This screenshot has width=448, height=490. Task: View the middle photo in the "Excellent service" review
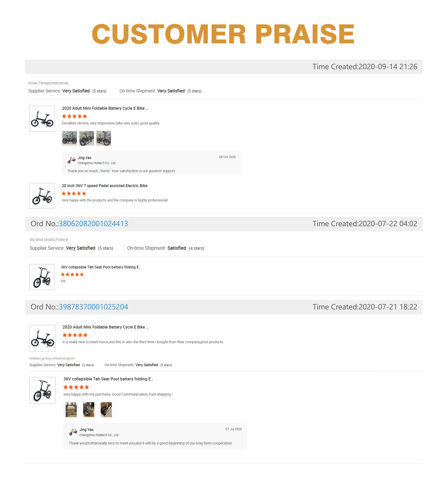tap(86, 138)
